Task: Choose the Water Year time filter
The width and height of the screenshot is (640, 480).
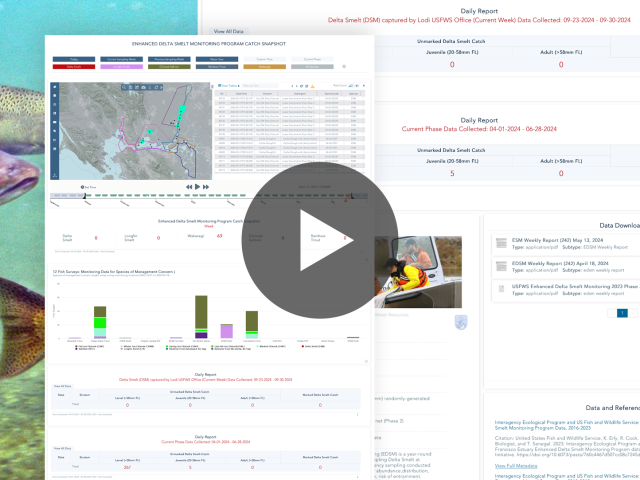Action: click(x=217, y=59)
